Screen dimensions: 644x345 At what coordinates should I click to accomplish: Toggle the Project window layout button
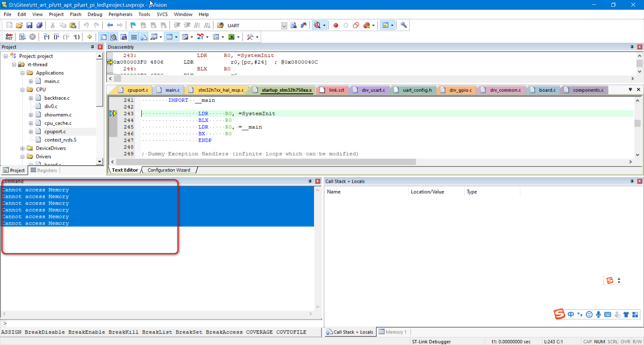tap(385, 25)
